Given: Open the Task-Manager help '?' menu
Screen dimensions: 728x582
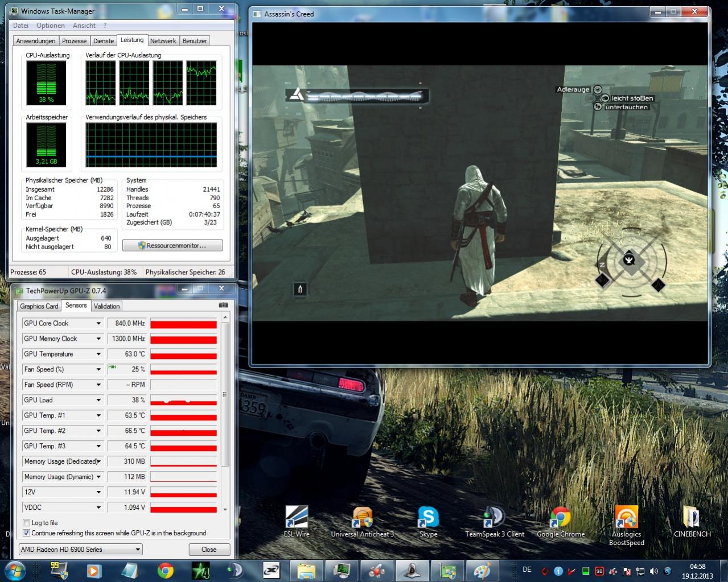Looking at the screenshot, I should (x=105, y=26).
